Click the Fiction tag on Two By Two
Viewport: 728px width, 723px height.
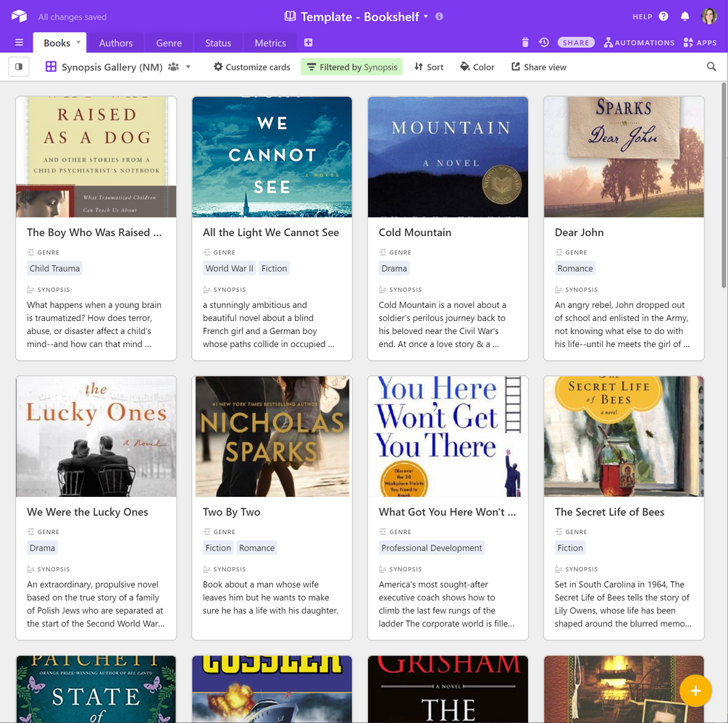click(x=218, y=548)
